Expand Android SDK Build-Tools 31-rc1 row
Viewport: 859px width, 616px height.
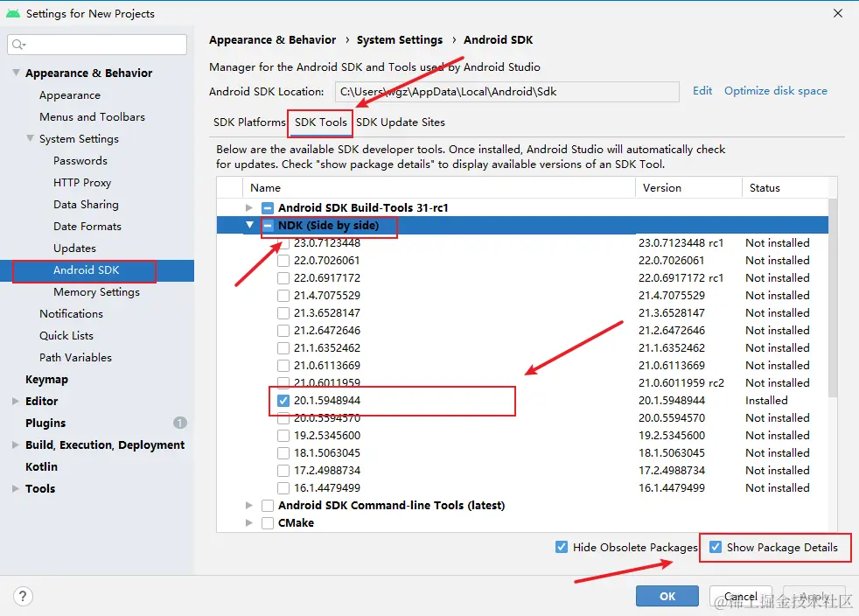point(249,207)
